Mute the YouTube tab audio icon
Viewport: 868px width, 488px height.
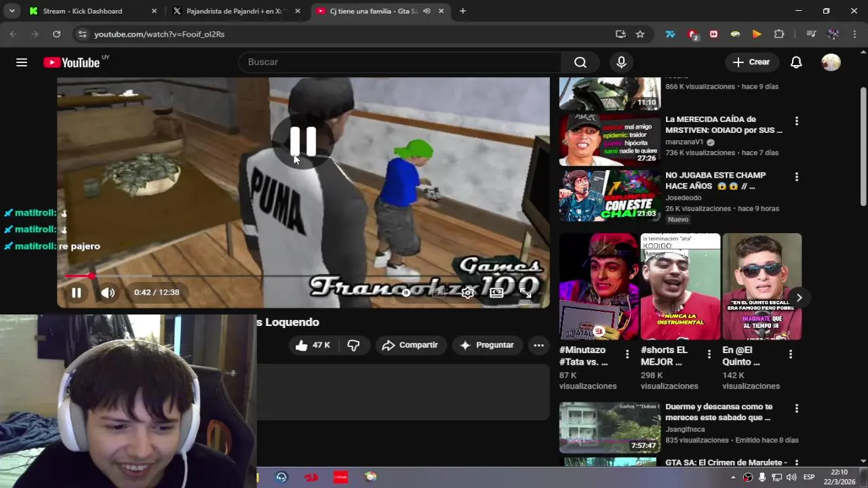[x=427, y=11]
